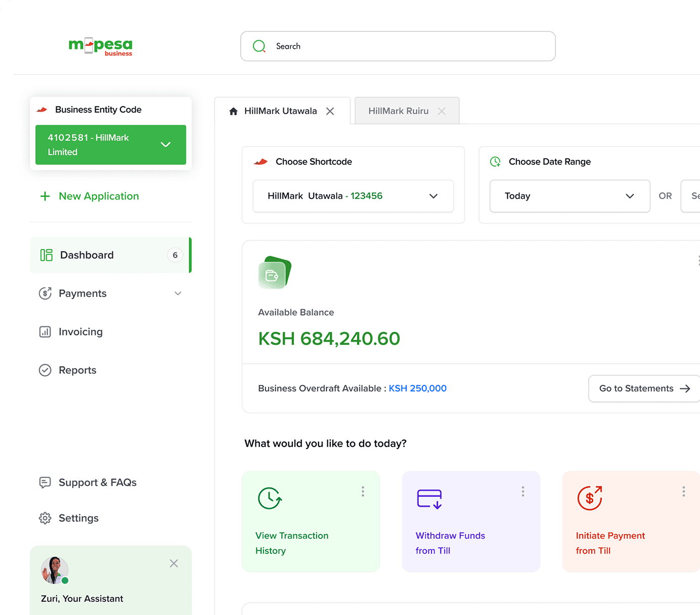Click Zuri assistant avatar
The height and width of the screenshot is (615, 700).
pos(54,570)
